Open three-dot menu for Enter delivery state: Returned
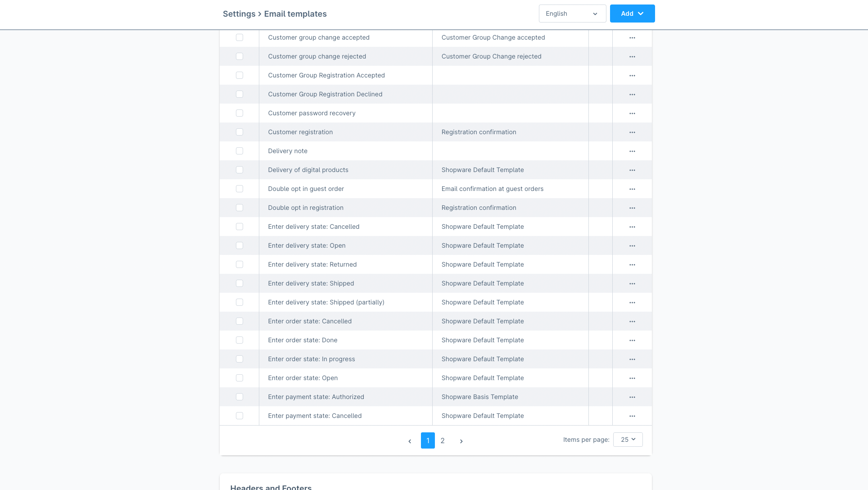 click(632, 264)
